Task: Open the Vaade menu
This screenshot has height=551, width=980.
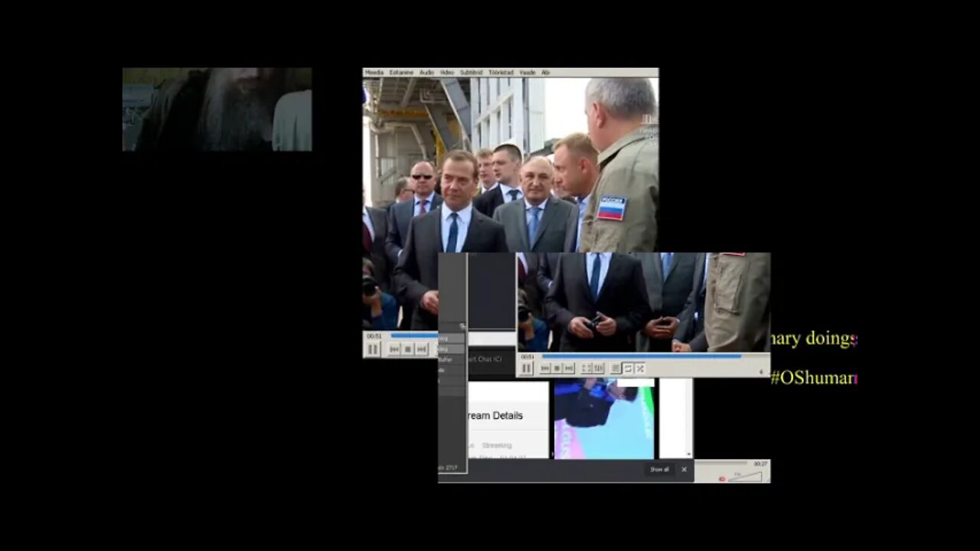Action: pyautogui.click(x=528, y=73)
